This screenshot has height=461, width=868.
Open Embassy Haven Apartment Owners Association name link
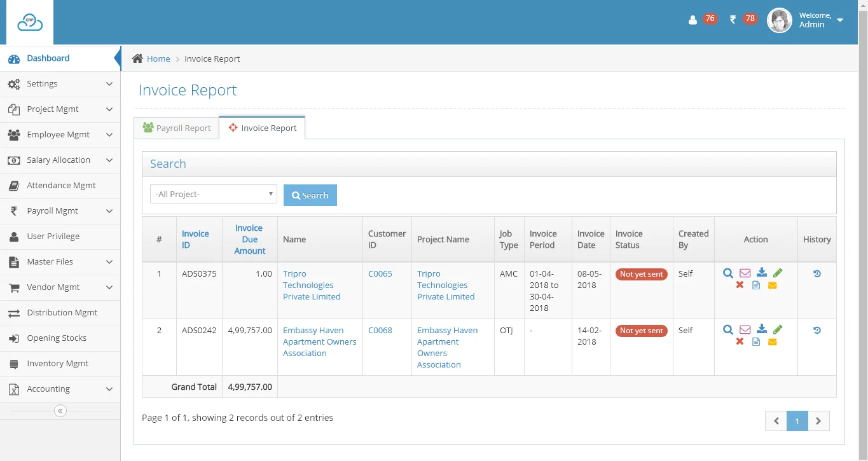click(319, 341)
